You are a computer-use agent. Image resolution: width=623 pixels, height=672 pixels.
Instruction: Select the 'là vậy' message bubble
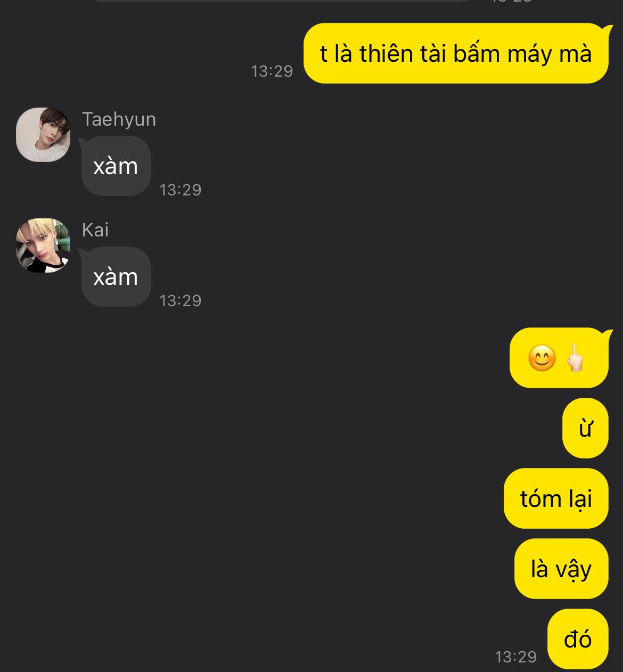click(x=561, y=569)
